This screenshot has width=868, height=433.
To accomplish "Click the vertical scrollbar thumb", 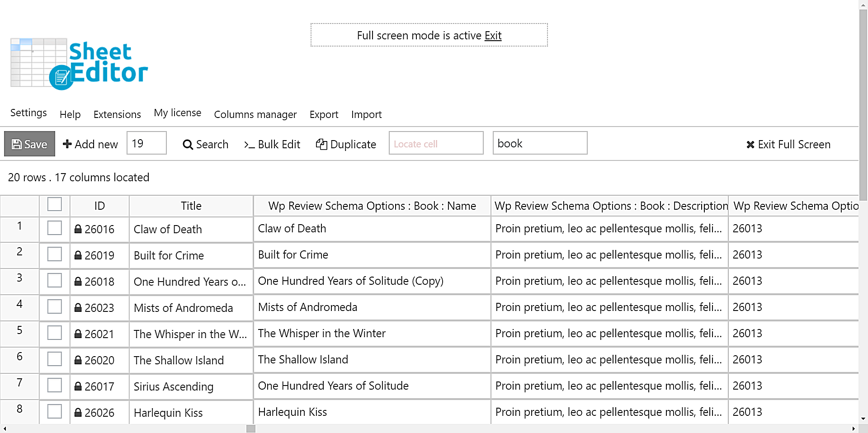I will click(863, 105).
